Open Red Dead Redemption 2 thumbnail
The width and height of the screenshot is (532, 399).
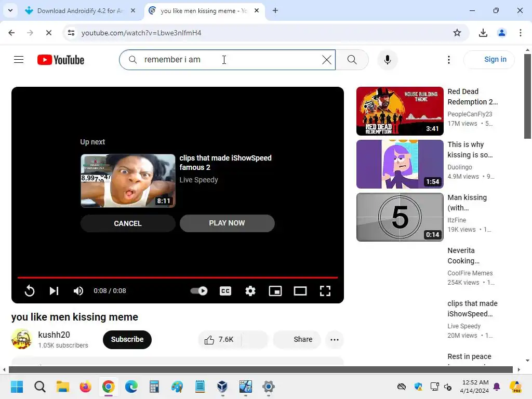tap(400, 111)
